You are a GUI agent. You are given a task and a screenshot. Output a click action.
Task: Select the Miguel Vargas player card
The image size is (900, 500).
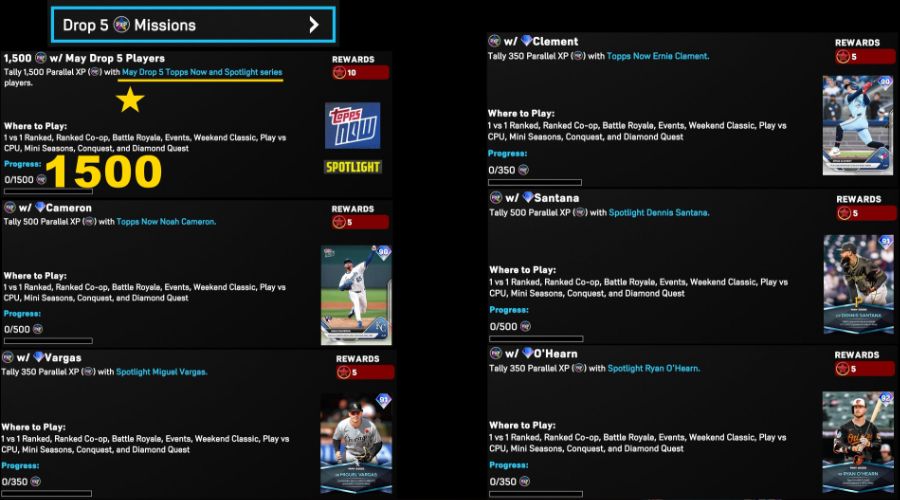(x=356, y=444)
